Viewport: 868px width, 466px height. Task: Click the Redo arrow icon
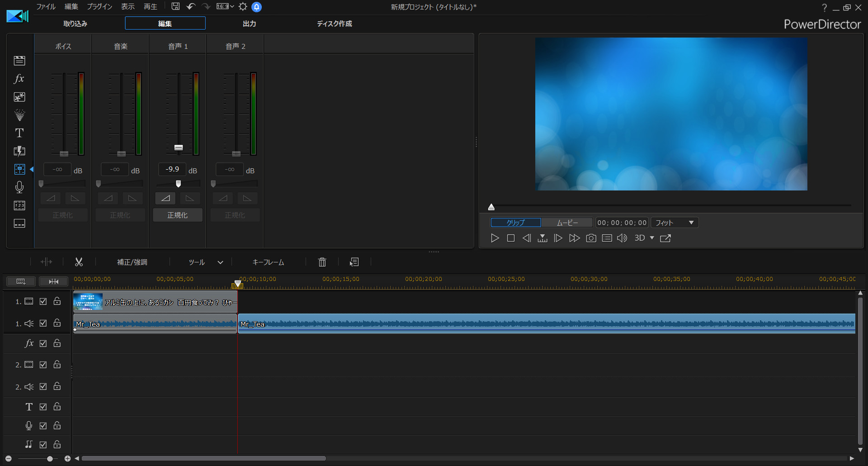(206, 6)
